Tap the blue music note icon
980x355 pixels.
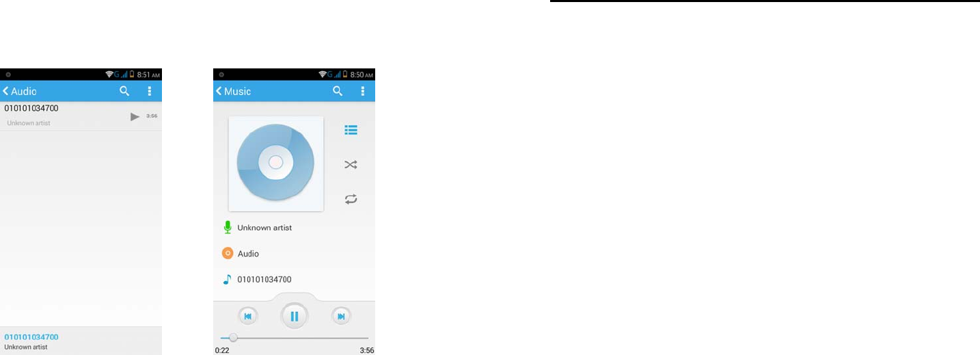(x=228, y=279)
